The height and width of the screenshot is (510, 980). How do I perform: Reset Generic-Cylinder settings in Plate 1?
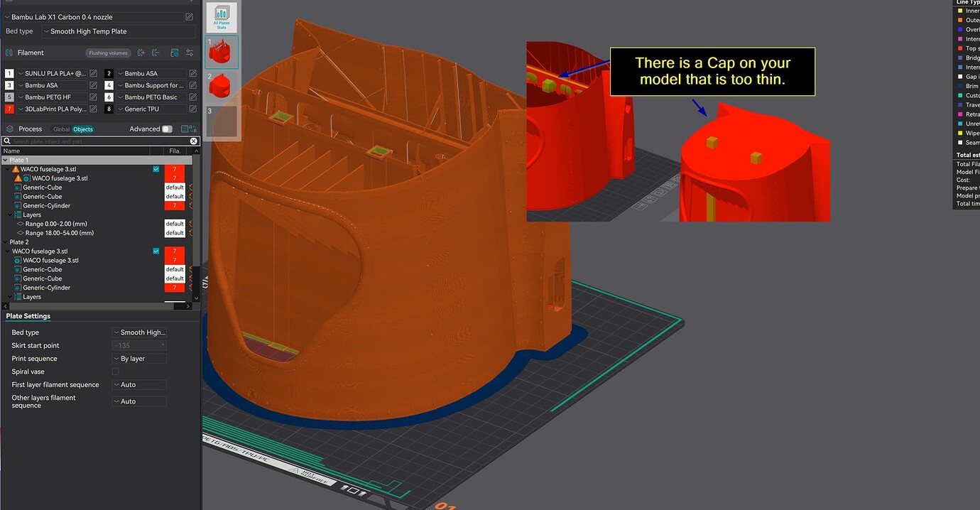[190, 206]
